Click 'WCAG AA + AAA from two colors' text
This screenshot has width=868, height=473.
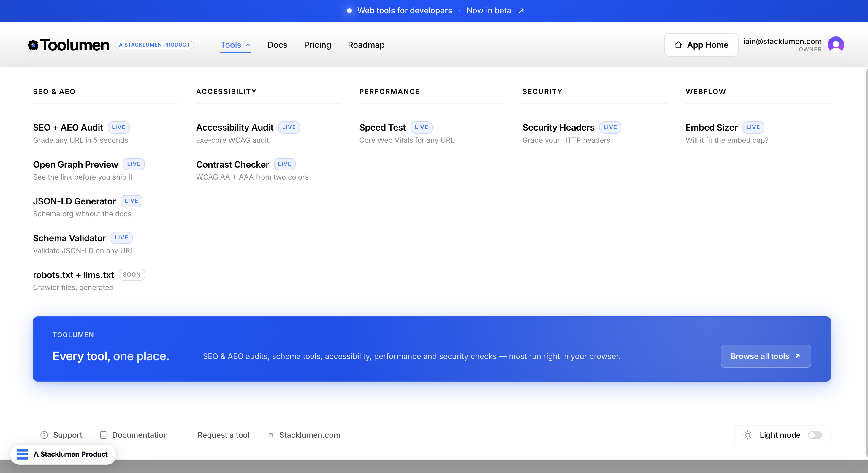point(252,177)
